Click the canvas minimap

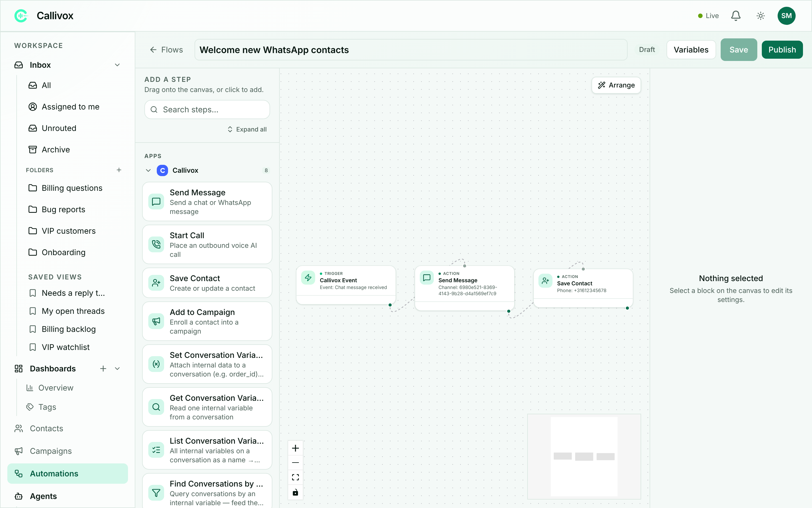(584, 457)
